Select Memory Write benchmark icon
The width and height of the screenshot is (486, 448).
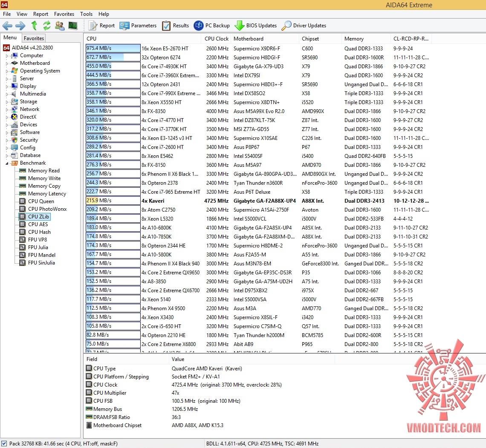22,178
